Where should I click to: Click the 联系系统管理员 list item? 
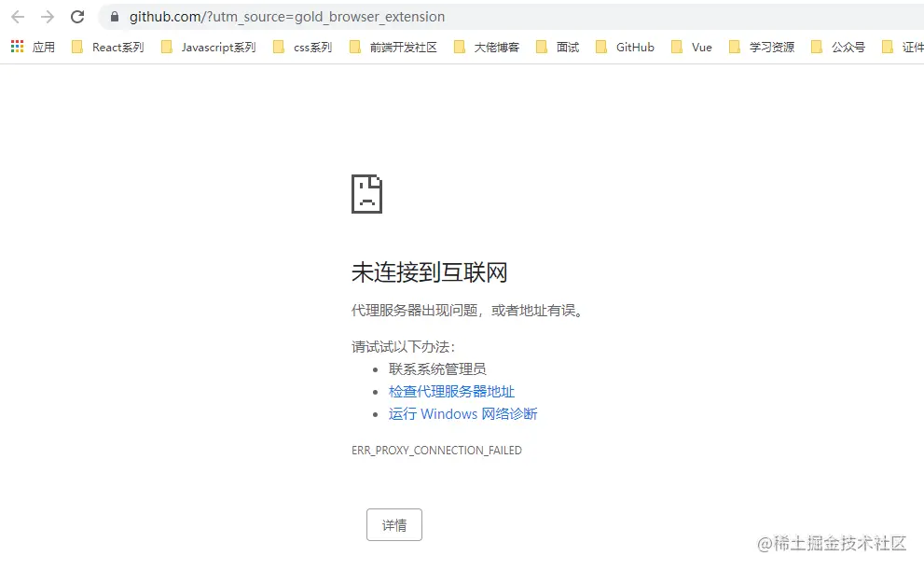437,369
